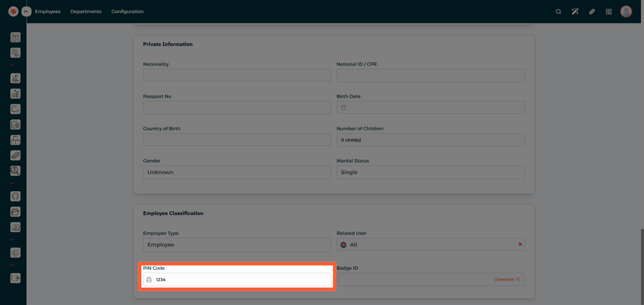Click the logout exit icon in sidebar
Screen dimensions: 644x305
[x=15, y=278]
